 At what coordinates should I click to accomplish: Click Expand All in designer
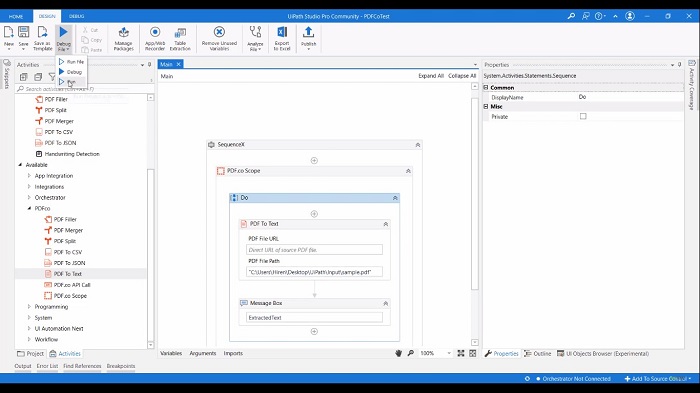click(431, 76)
